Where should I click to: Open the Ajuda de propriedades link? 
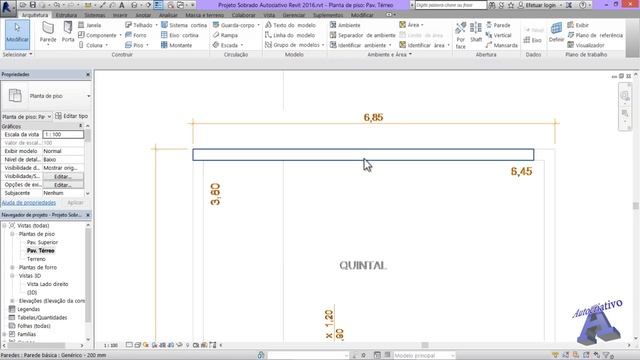click(x=29, y=202)
